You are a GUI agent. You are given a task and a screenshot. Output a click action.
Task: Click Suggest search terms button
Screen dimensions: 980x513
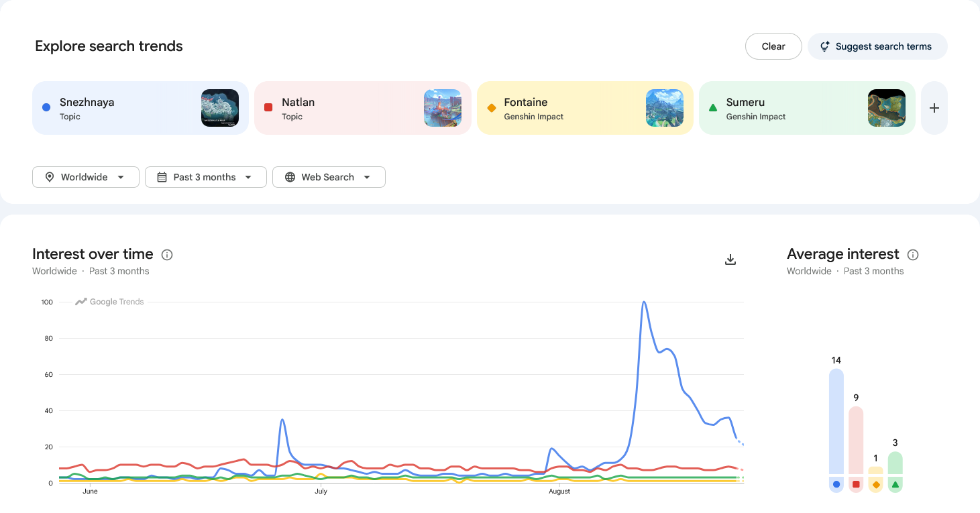point(877,46)
